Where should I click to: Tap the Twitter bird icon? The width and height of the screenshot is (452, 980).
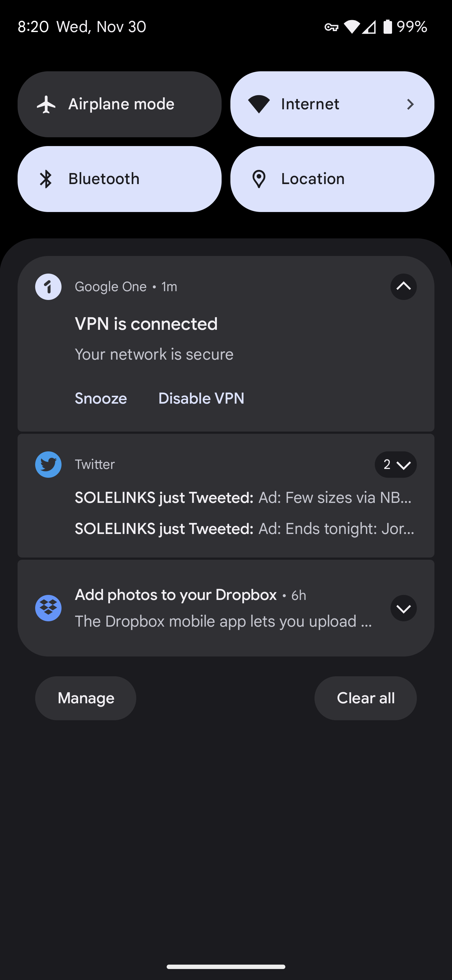pos(48,465)
